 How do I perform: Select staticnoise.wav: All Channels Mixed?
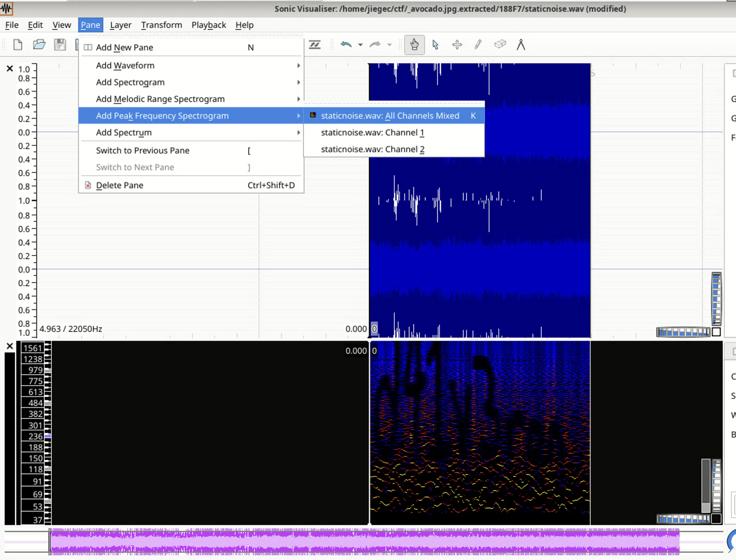pyautogui.click(x=394, y=116)
